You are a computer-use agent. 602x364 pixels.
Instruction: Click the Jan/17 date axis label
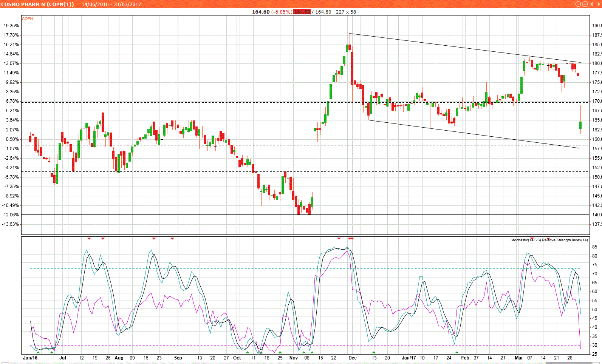(x=409, y=358)
